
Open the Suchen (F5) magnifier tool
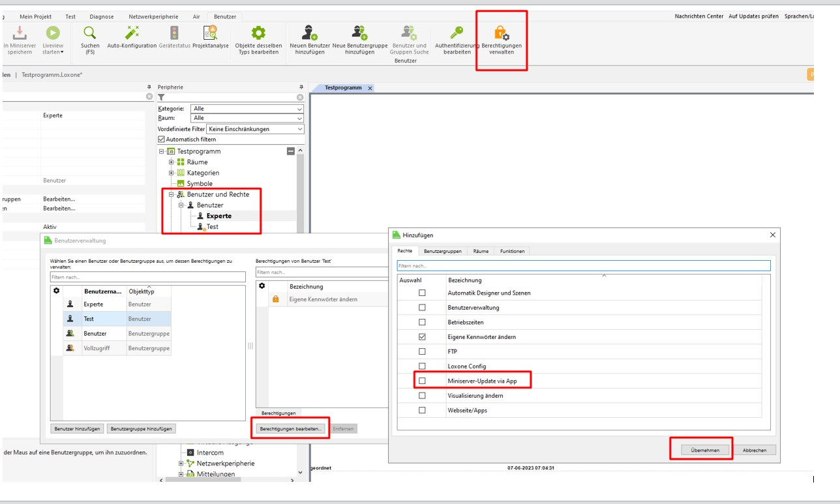90,33
